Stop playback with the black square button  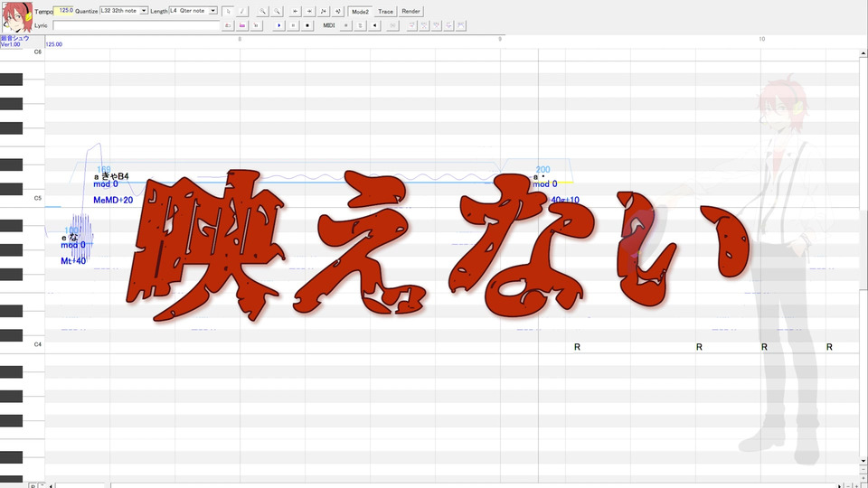pyautogui.click(x=307, y=25)
